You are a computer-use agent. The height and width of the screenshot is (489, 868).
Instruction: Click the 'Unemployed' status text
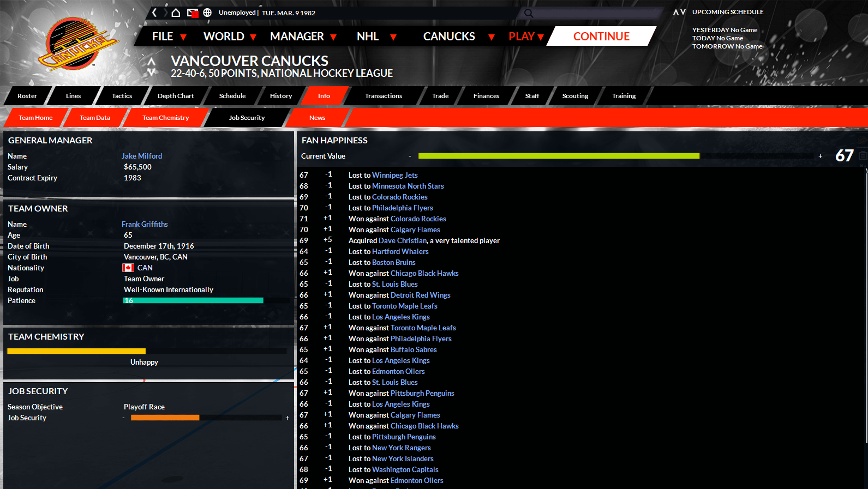click(237, 13)
